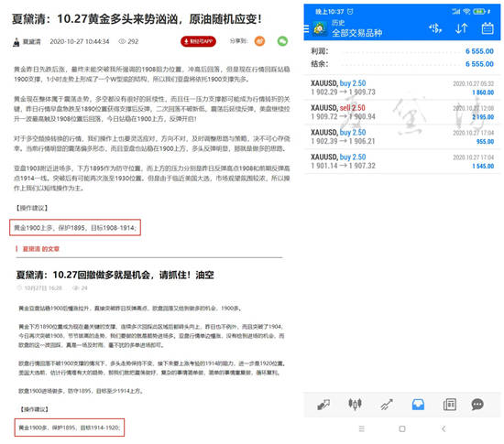Click the battery indicator in status bar
Viewport: 504px width, 444px height.
tap(479, 12)
